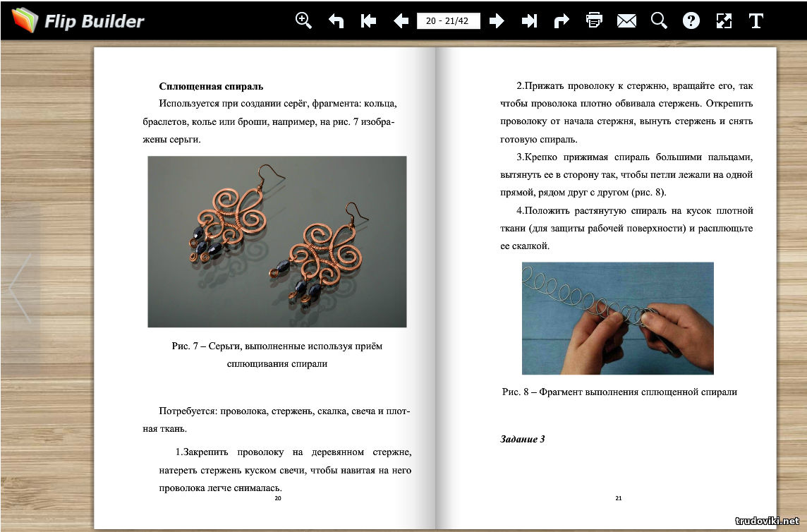Click the page number field showing 20 - 21/42
This screenshot has height=532, width=807.
[448, 20]
